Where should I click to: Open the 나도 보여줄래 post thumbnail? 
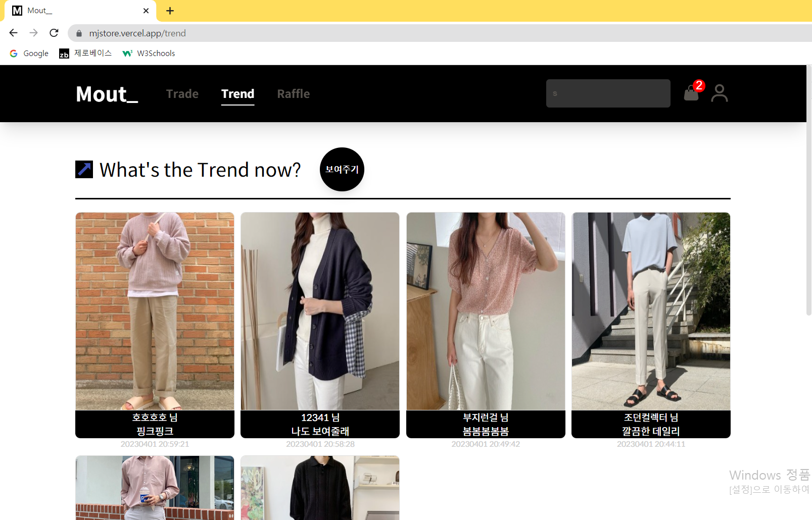tap(320, 311)
